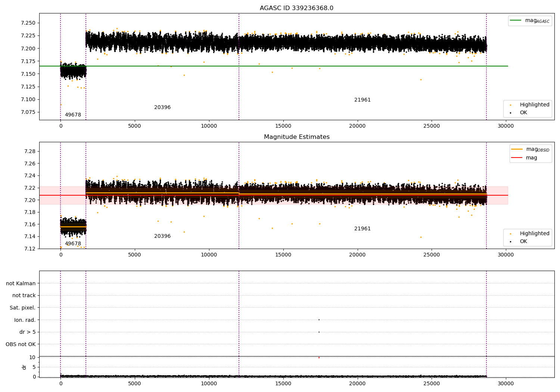The image size is (560, 392).
Task: Click the 'Sat. pixel.' axis label
Action: 22,308
